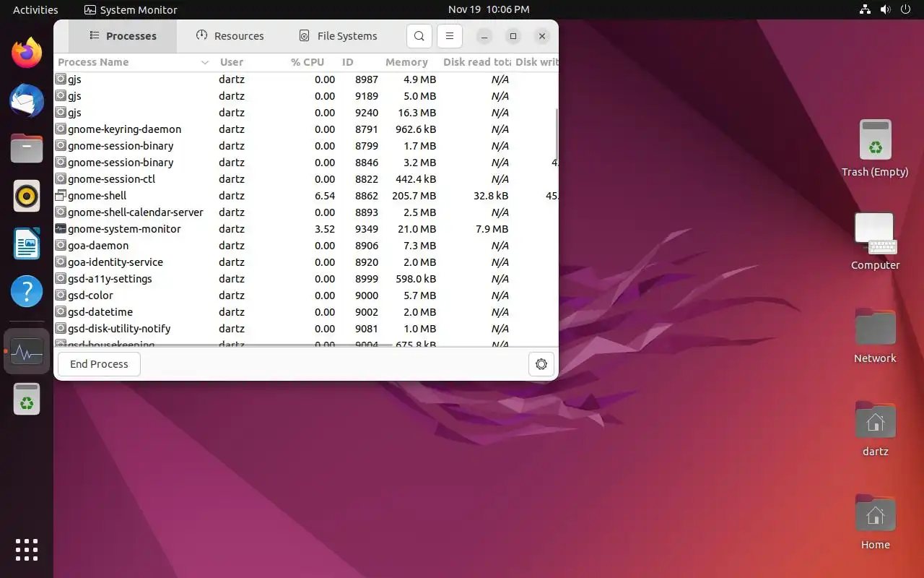
Task: Select gnome-session-binary with ID 8846
Action: tap(306, 163)
